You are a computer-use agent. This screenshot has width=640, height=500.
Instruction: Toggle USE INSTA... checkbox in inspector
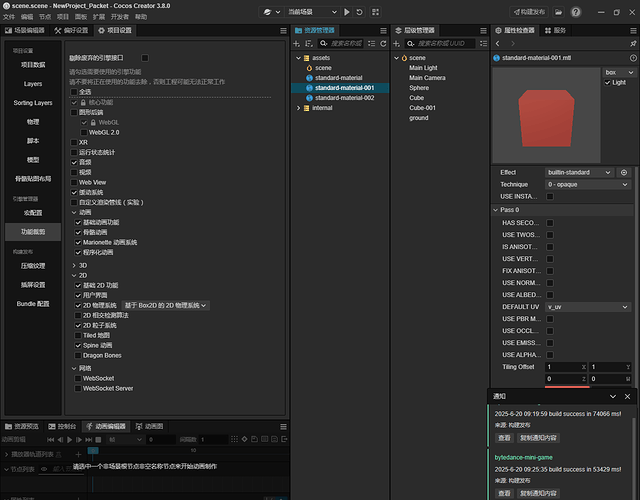(550, 197)
